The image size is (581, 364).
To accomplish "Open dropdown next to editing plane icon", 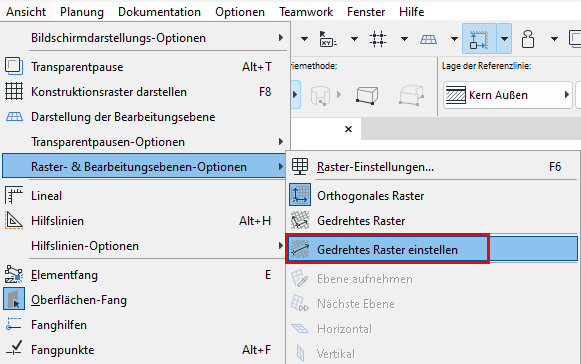I will click(454, 39).
